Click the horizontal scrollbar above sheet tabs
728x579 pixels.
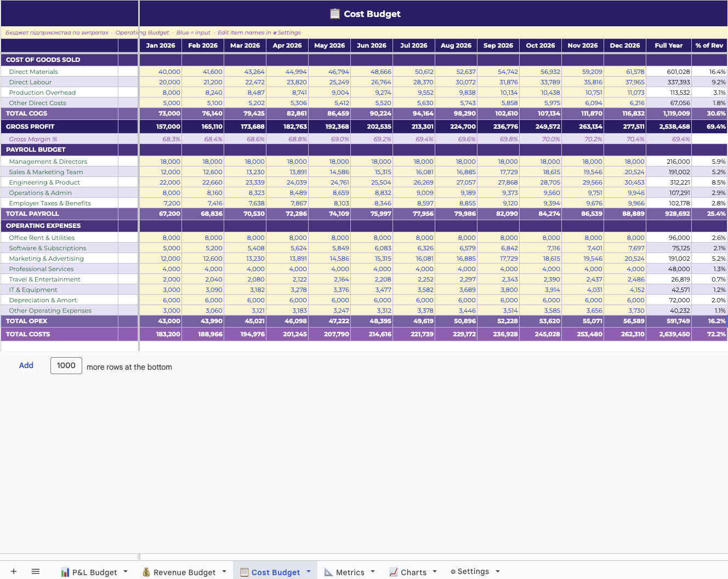pyautogui.click(x=433, y=557)
